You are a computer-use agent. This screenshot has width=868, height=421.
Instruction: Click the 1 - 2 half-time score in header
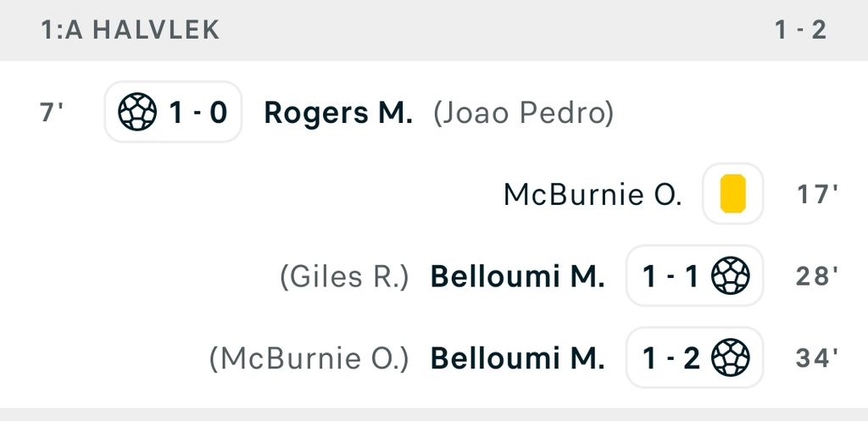[x=800, y=30]
